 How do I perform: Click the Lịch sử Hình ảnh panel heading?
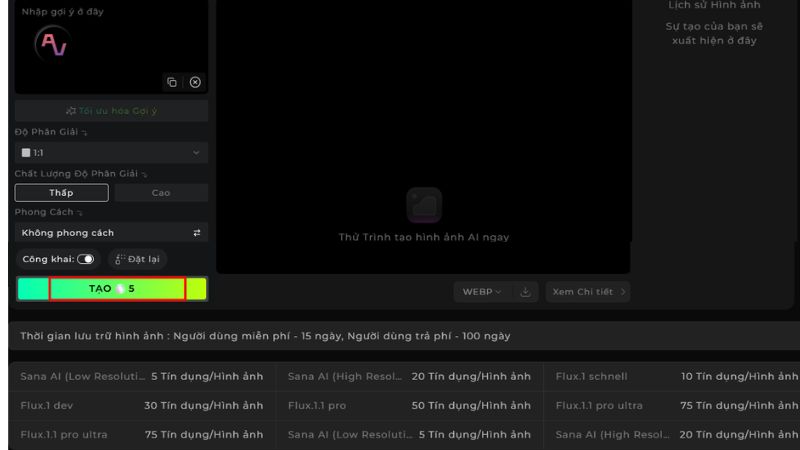click(x=714, y=6)
